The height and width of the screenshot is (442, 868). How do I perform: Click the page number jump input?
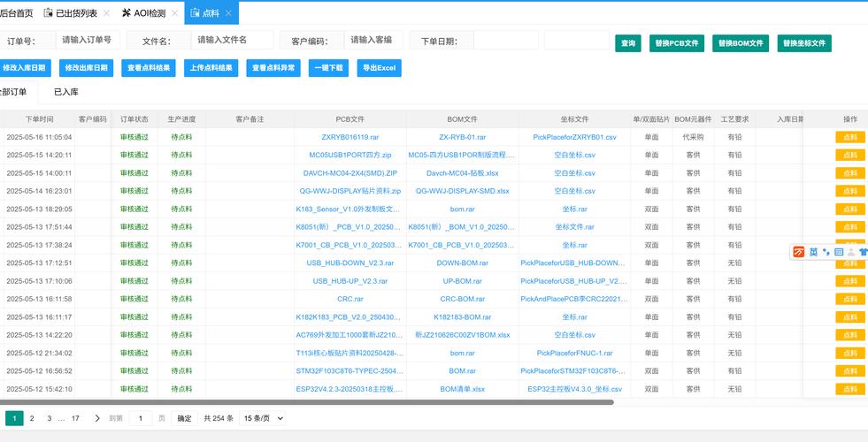(x=141, y=418)
